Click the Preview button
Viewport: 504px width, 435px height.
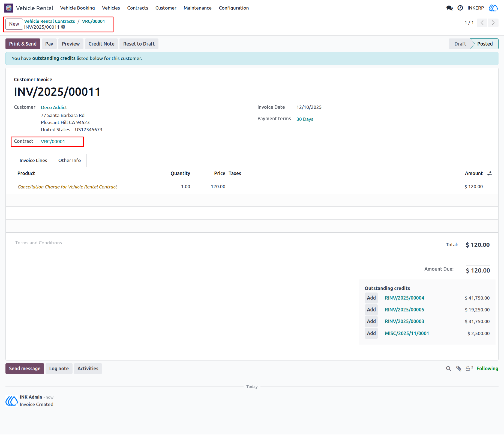(71, 44)
